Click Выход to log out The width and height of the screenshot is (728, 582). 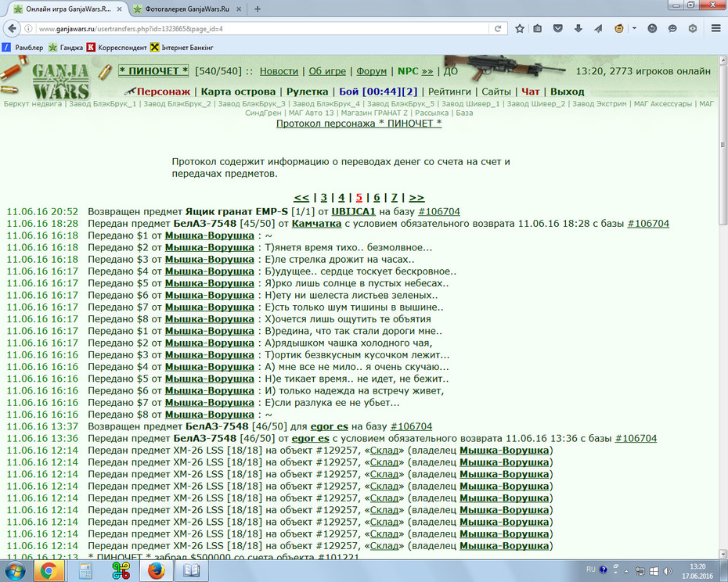tap(567, 92)
